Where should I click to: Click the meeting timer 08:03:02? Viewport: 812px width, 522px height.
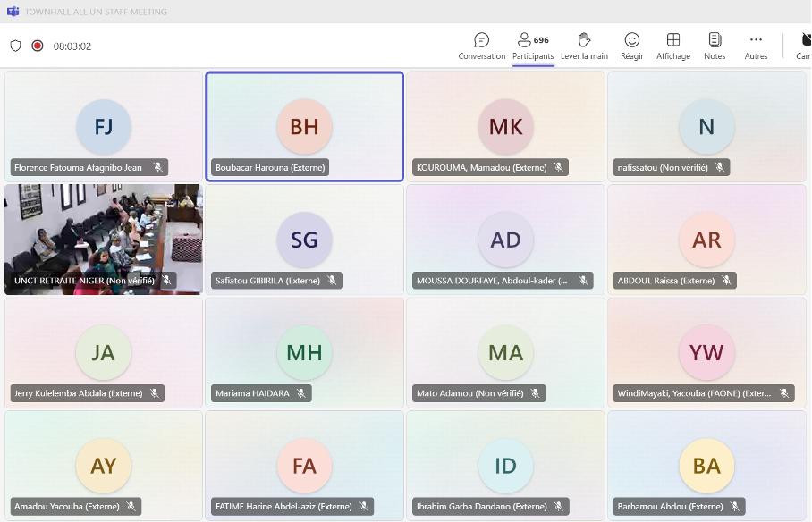(x=72, y=46)
